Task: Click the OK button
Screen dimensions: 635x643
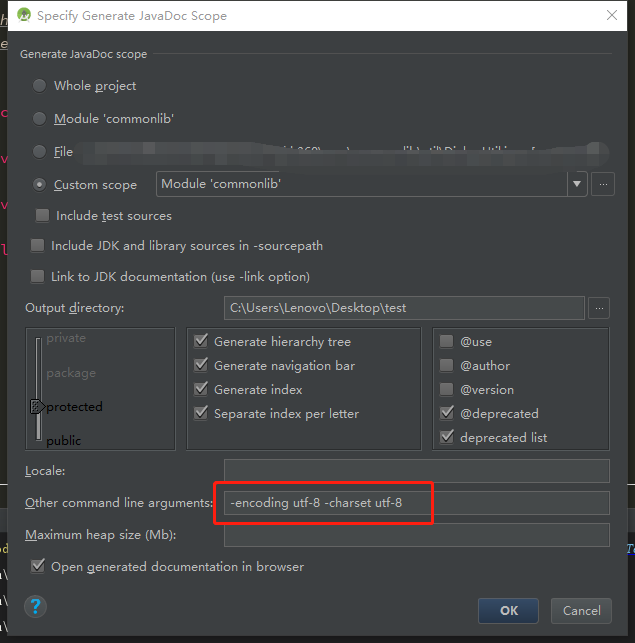Action: pyautogui.click(x=508, y=610)
